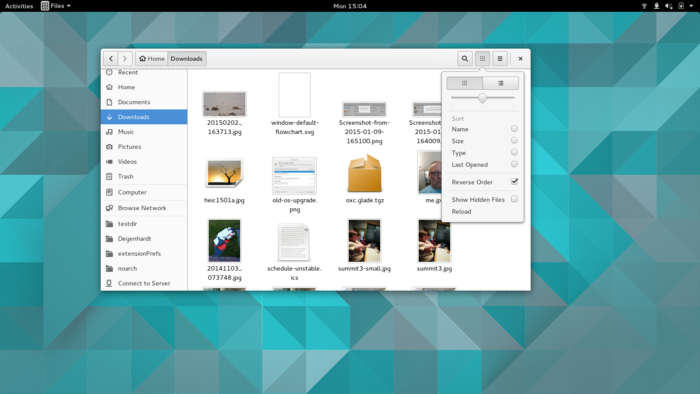Choose the Last Opened sort option
700x394 pixels.
[x=514, y=164]
